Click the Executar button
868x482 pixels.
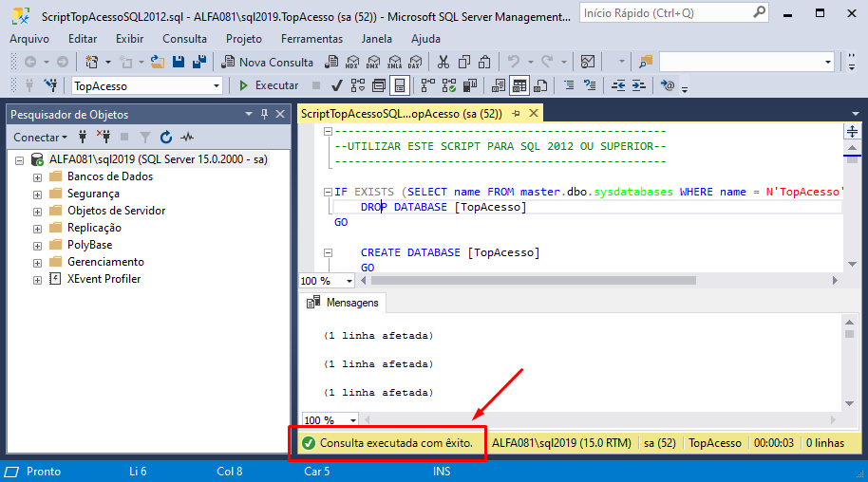268,85
